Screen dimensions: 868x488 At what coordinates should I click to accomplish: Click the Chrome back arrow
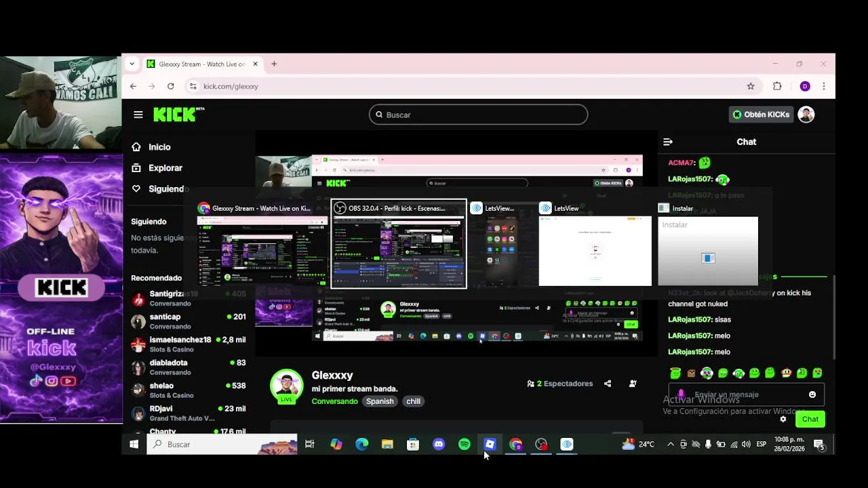pos(133,86)
